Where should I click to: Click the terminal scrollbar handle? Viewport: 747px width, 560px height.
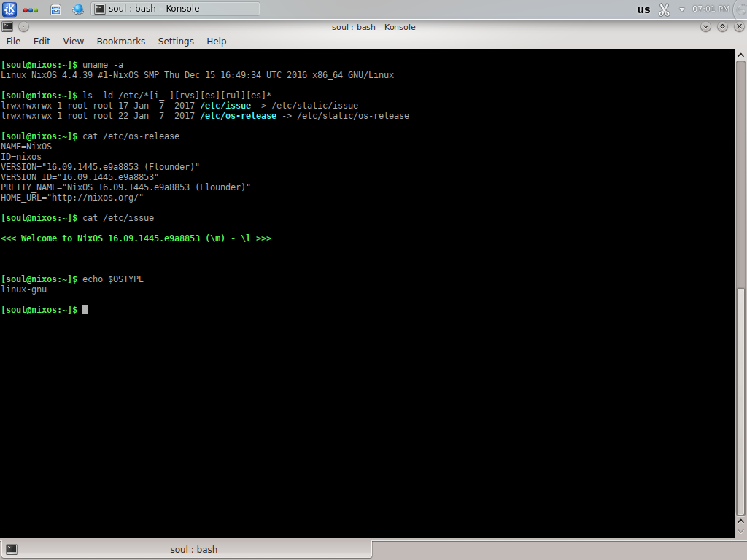[740, 402]
